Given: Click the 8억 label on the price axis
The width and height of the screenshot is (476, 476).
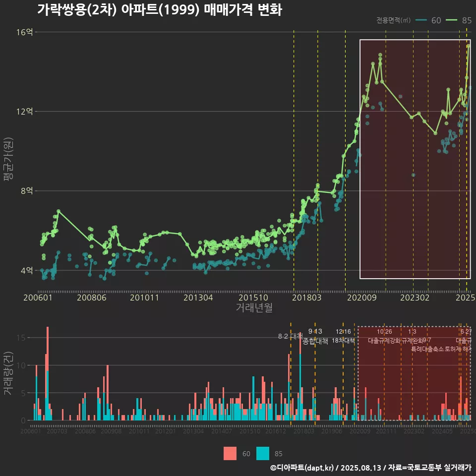Looking at the screenshot, I should coord(27,191).
